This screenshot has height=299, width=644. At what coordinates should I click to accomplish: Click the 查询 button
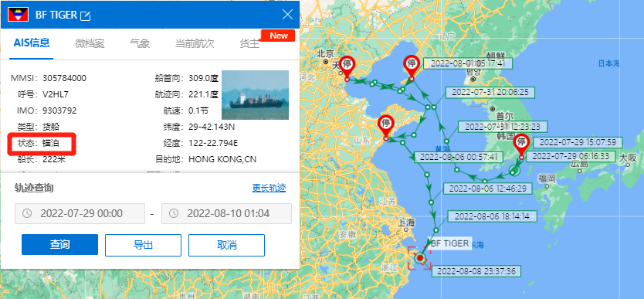point(59,245)
